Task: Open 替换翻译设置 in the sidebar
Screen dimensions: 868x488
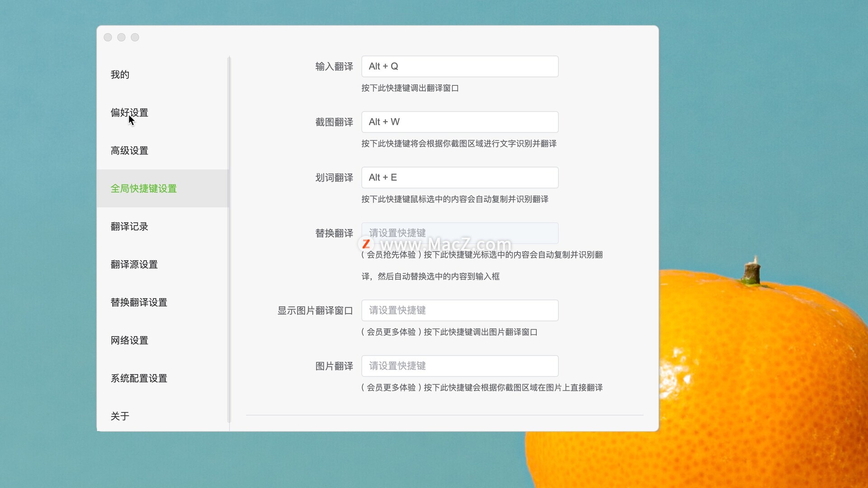Action: [x=163, y=302]
